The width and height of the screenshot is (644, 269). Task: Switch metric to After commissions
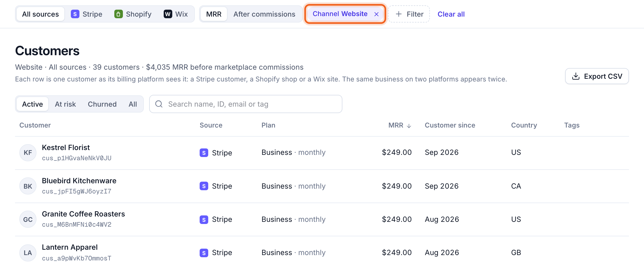tap(264, 14)
